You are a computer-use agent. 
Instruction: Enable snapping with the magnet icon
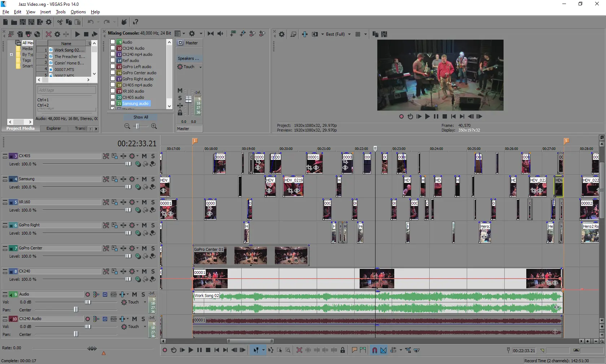[374, 350]
